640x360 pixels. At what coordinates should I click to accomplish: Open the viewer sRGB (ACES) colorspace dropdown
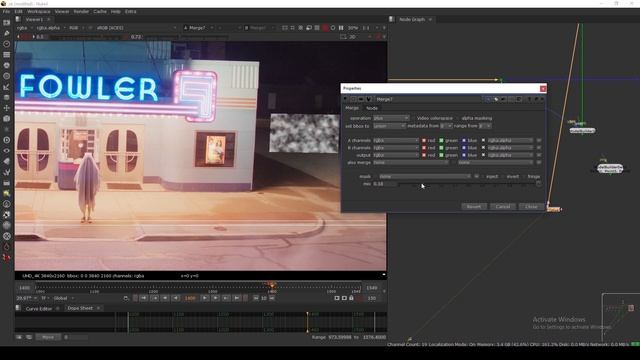136,28
